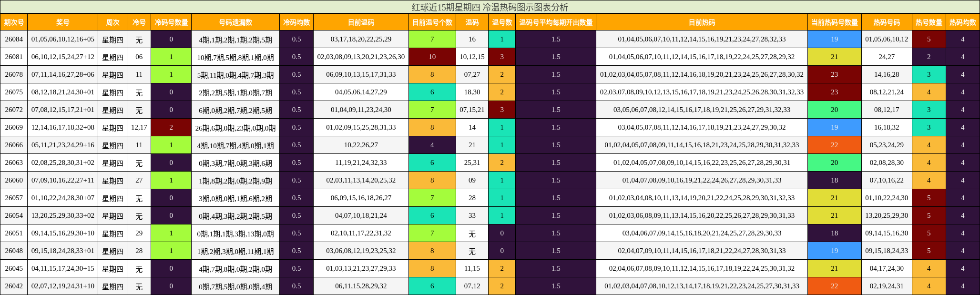This screenshot has height=295, width=980.
Task: Click prize number 07,11,14,16,27,28+06
Action: [63, 74]
